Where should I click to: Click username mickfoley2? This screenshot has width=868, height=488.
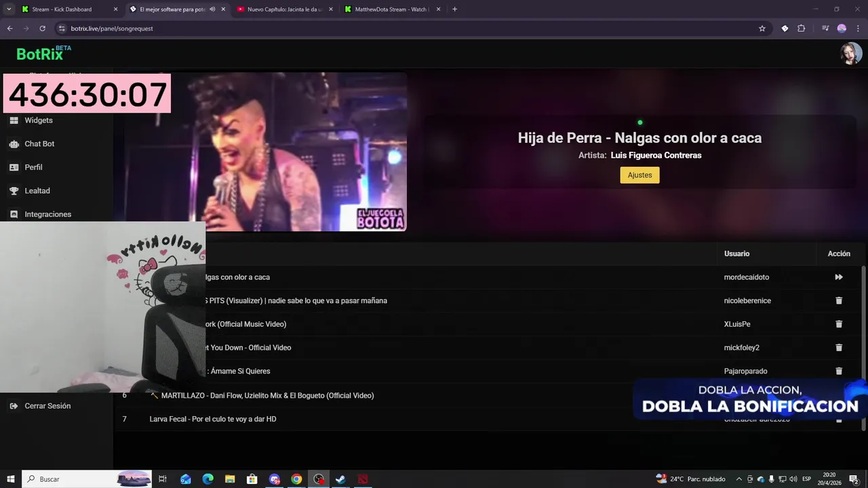pos(742,348)
